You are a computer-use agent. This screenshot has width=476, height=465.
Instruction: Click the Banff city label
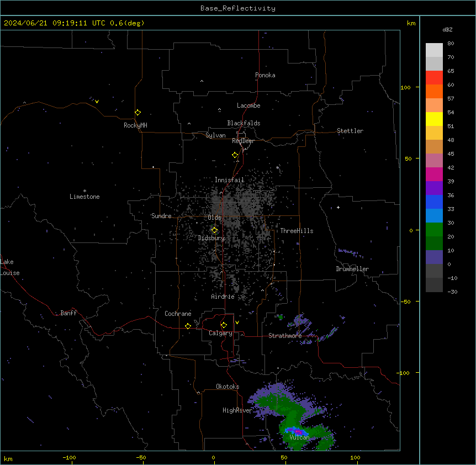(x=68, y=313)
